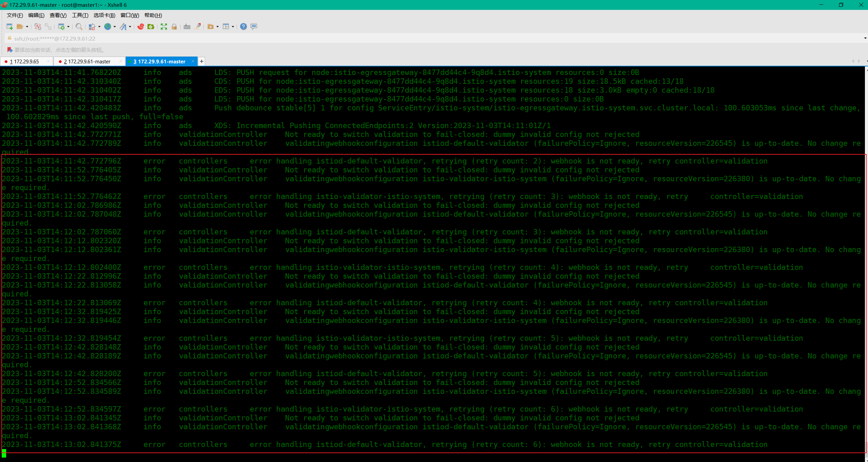
Task: Click the green terminal cursor block
Action: [4, 453]
